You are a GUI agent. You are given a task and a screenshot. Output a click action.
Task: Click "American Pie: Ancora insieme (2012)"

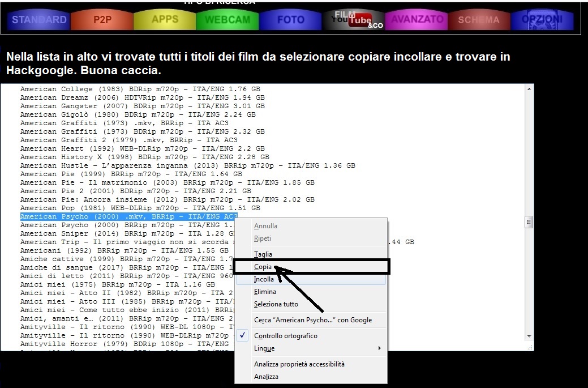point(168,199)
